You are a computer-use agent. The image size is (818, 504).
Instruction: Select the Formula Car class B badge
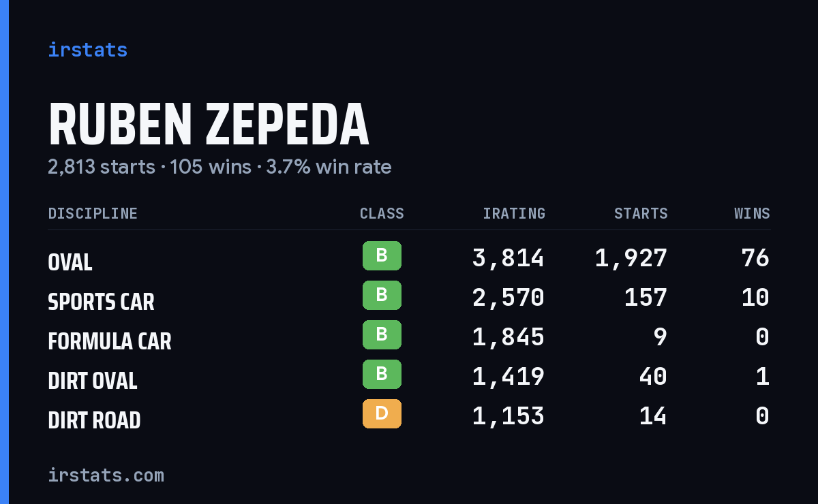point(382,335)
